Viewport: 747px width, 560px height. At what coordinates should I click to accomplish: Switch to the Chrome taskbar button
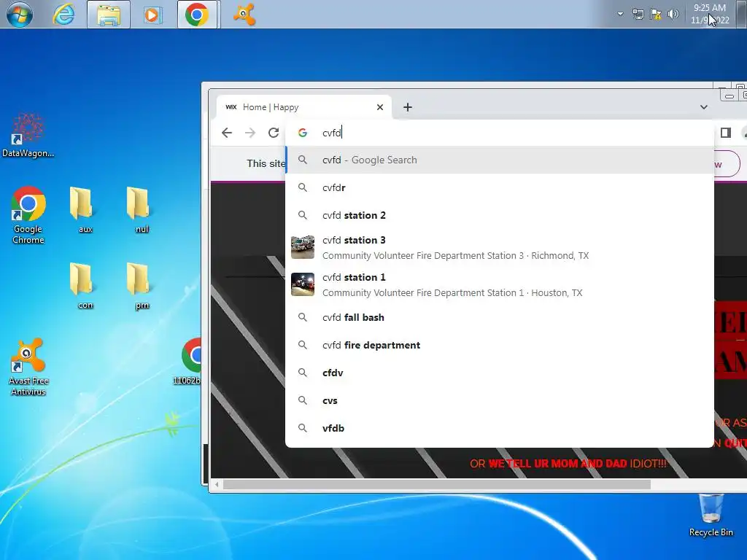tap(198, 15)
